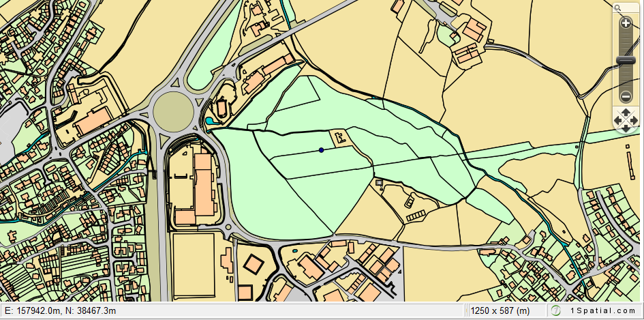Click the large circular roundabout on map
This screenshot has height=320, width=644.
click(173, 111)
